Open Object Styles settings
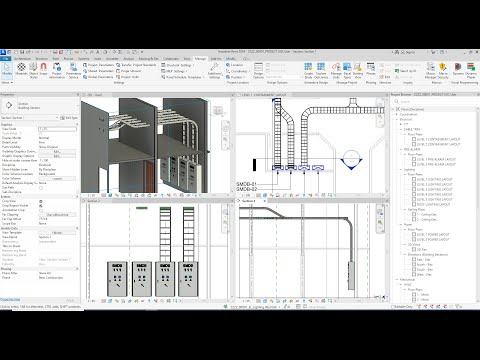Screen dimensions: 480x360 point(33,70)
